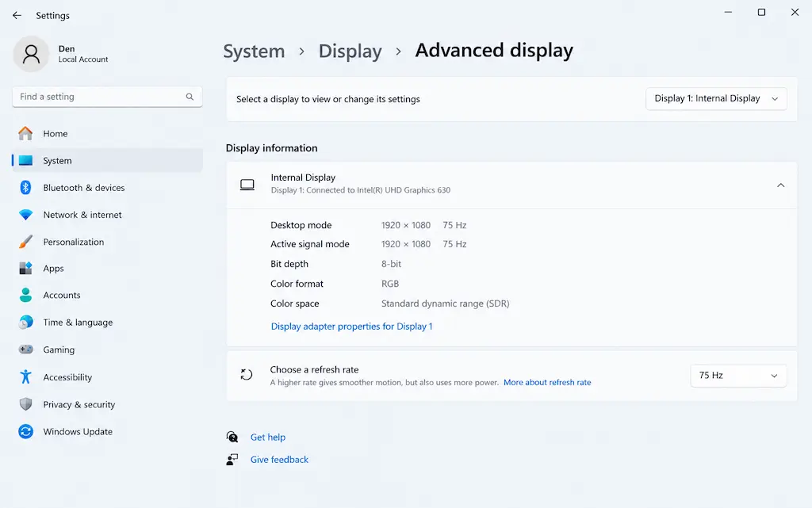Minimize the Settings window
Screen dimensions: 812x508
pyautogui.click(x=728, y=12)
